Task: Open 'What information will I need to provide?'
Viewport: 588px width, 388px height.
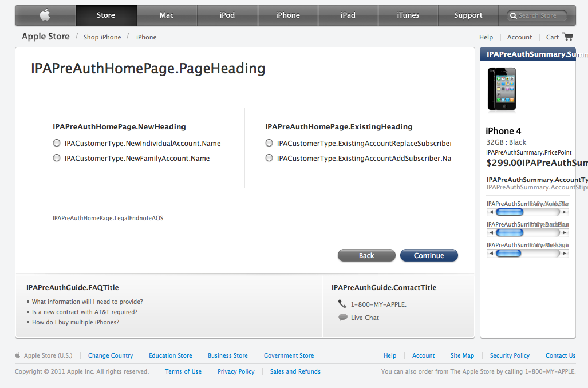Action: (x=88, y=302)
